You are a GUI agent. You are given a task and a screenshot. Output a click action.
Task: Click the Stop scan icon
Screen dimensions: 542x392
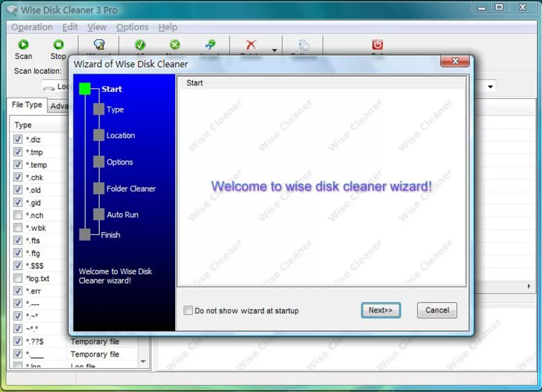pyautogui.click(x=58, y=45)
